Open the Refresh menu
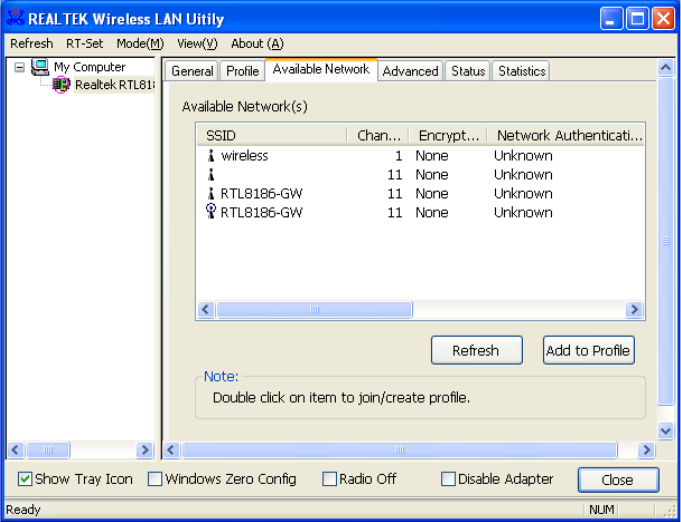The height and width of the screenshot is (522, 681). tap(32, 44)
